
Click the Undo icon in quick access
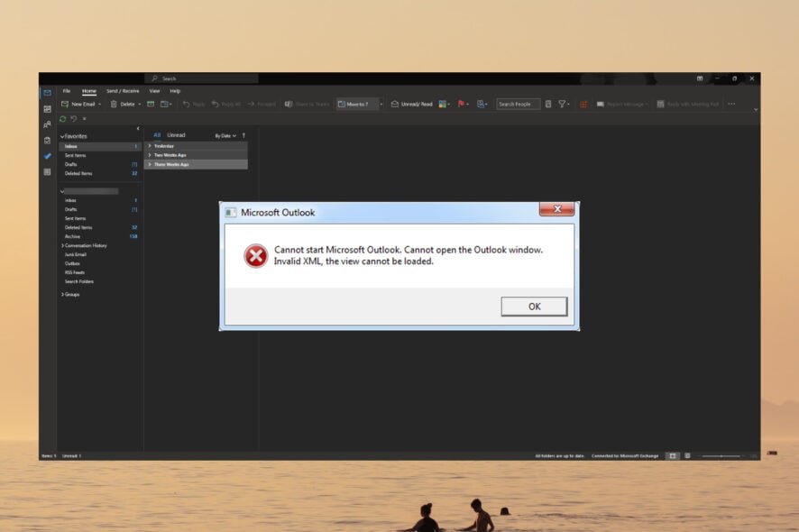[74, 119]
